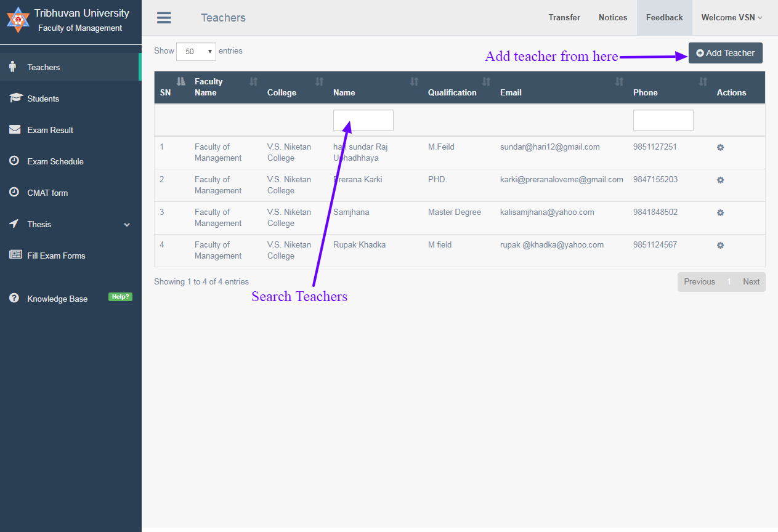This screenshot has height=532, width=778.
Task: Open gear actions for Samjhana row
Action: (x=720, y=212)
